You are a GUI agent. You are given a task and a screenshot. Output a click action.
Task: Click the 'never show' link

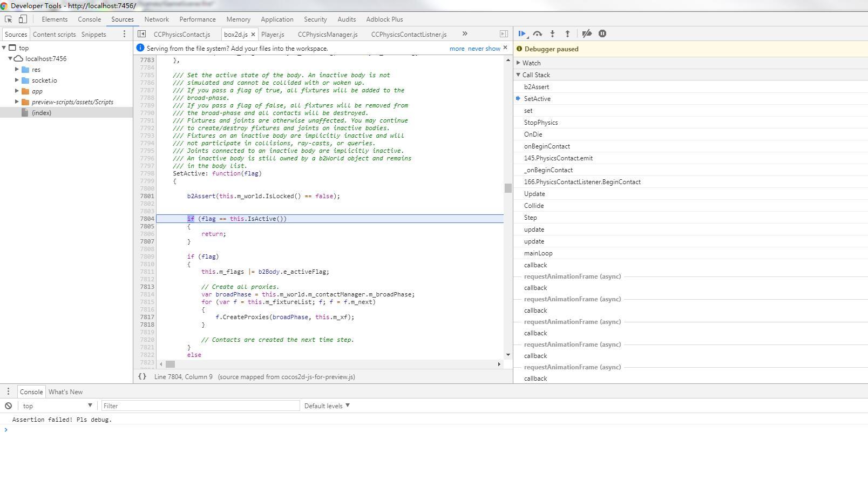pos(484,49)
